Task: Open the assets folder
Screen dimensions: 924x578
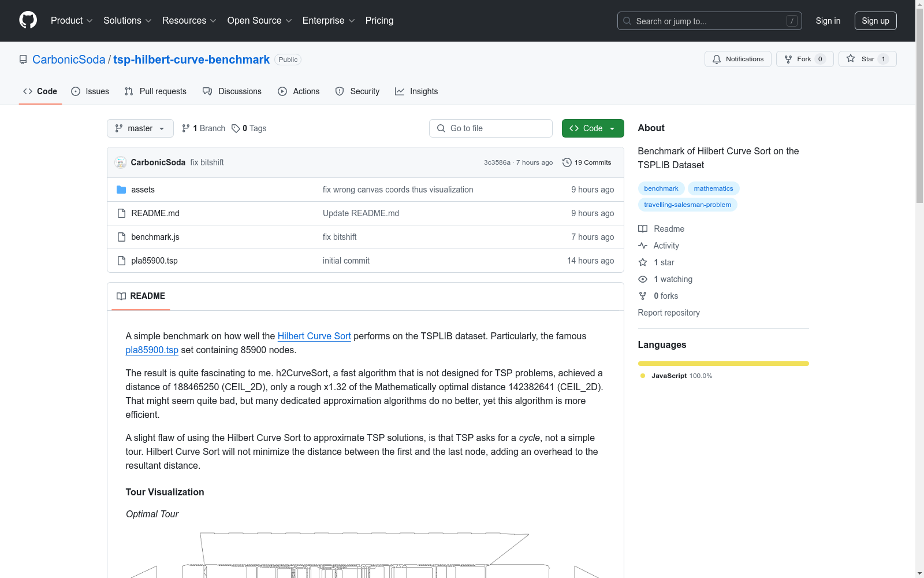Action: [x=143, y=190]
